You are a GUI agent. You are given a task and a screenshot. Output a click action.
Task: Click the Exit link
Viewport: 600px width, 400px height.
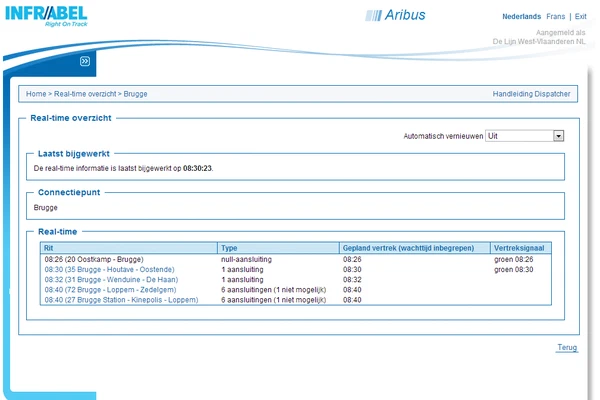pos(580,16)
